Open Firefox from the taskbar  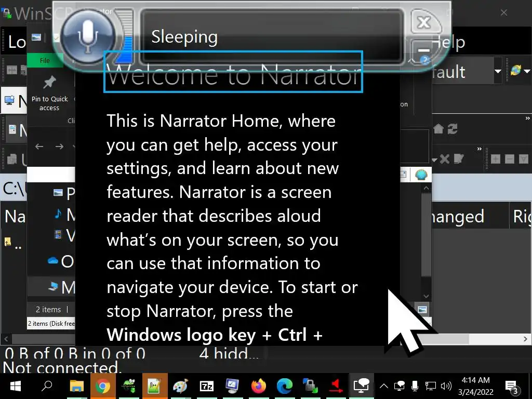pyautogui.click(x=259, y=386)
